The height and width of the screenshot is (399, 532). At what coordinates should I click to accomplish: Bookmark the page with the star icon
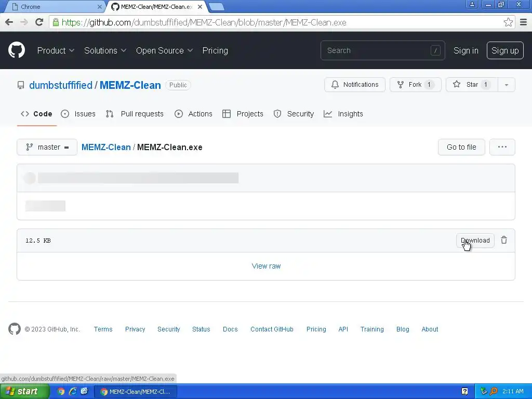tap(508, 22)
